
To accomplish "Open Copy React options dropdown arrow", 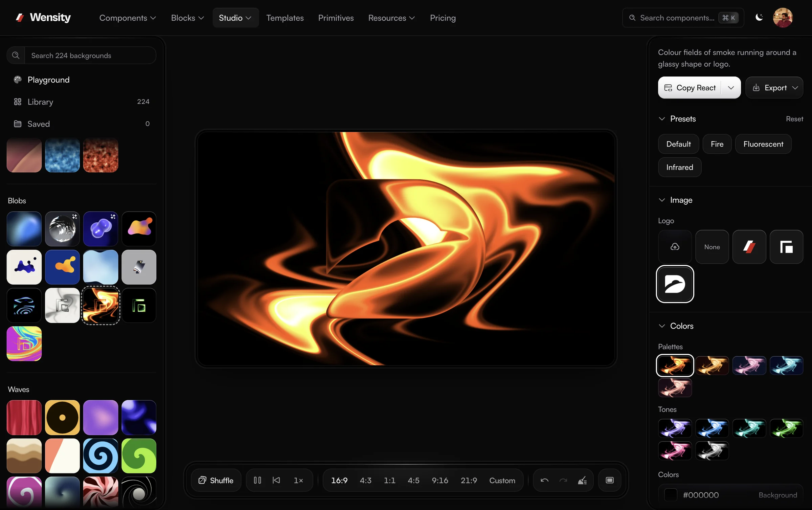I will click(731, 88).
